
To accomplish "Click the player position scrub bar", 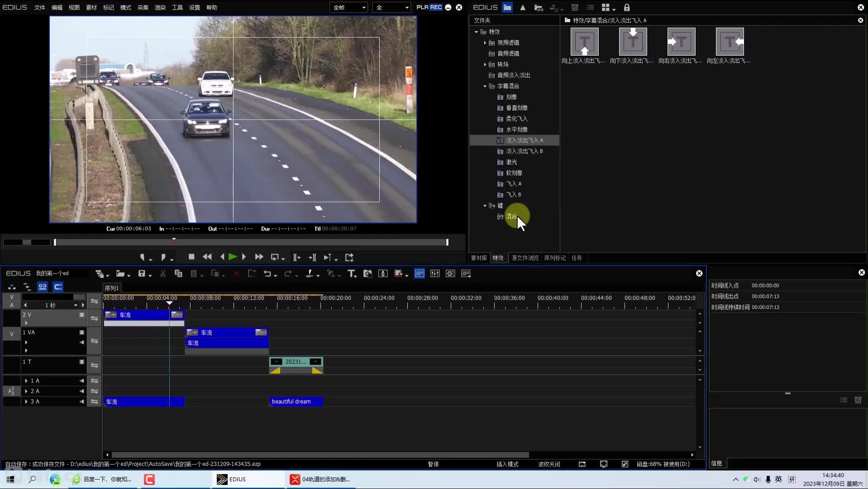I will pos(251,242).
